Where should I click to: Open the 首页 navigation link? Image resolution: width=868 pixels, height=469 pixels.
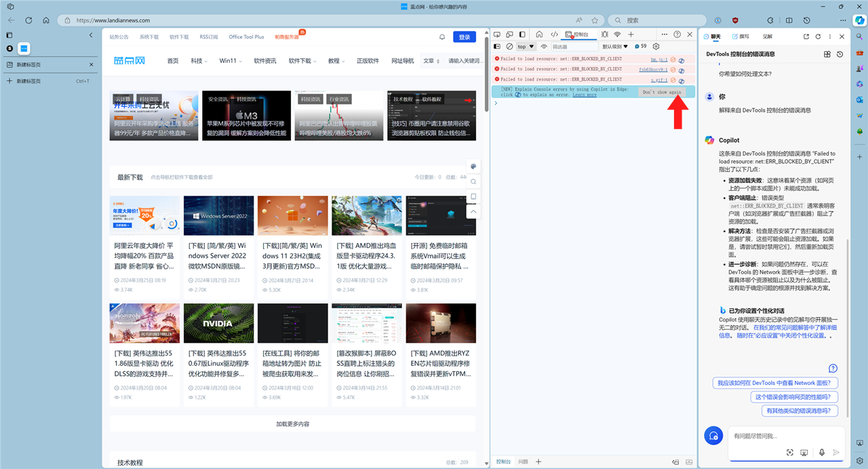click(173, 61)
